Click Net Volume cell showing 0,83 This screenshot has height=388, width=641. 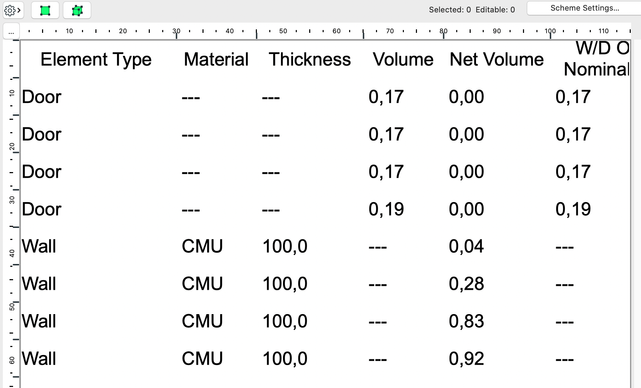[x=466, y=321]
